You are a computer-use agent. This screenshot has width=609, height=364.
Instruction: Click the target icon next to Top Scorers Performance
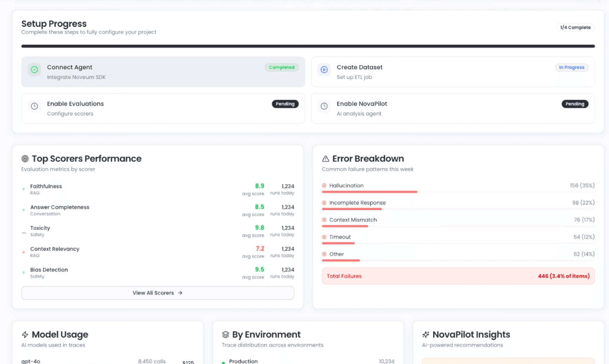click(x=25, y=159)
